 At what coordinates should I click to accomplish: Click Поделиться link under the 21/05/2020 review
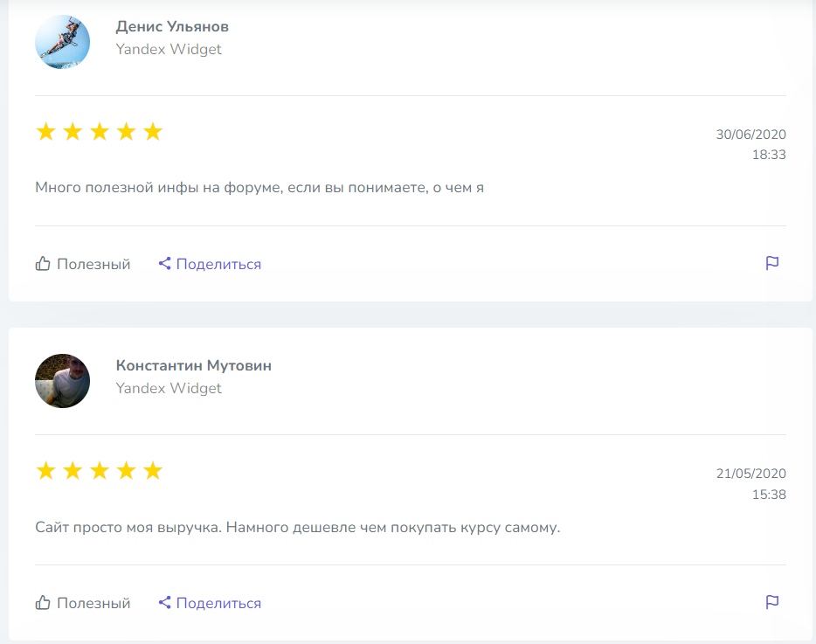point(218,603)
